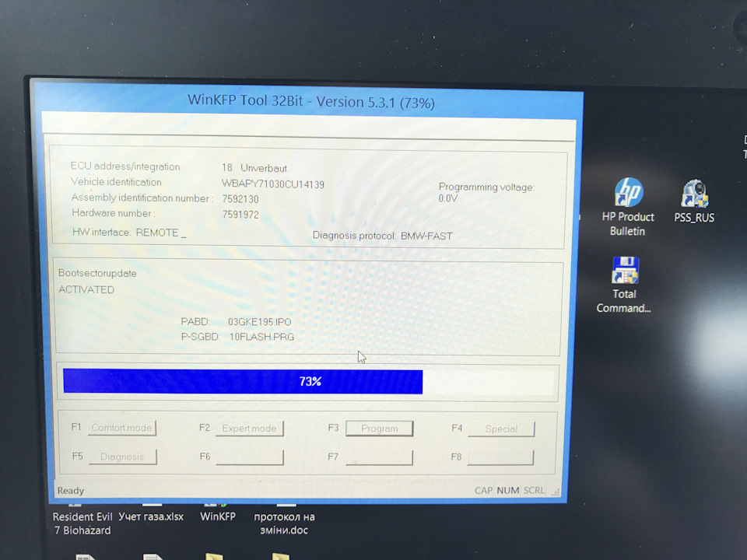Open the HP Product Bulletin desktop icon
This screenshot has height=560, width=747.
628,207
